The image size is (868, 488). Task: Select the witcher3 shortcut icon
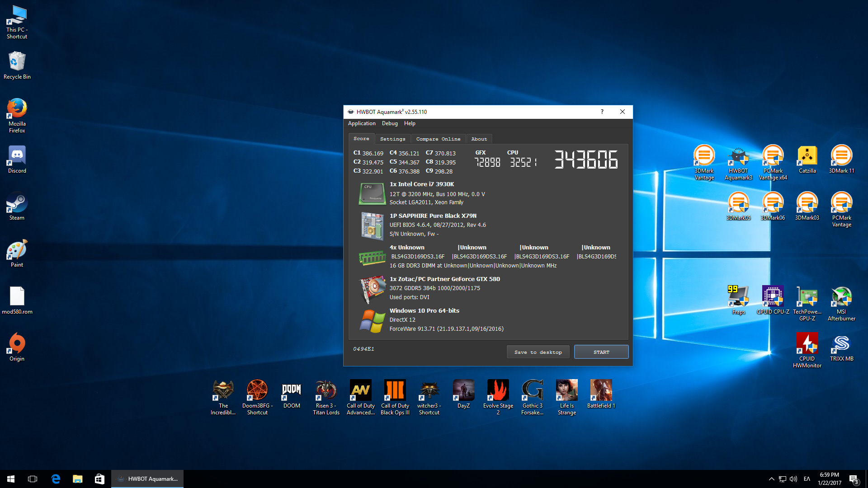429,397
